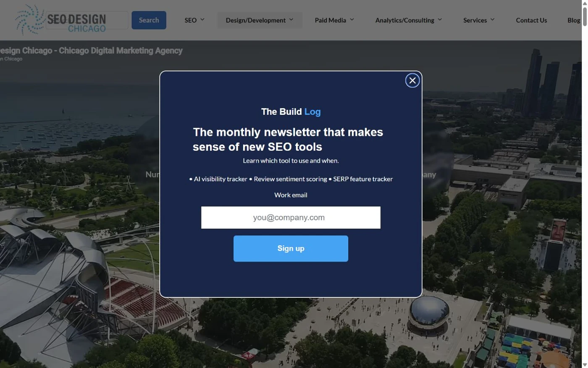588x368 pixels.
Task: Click the scrollbar up arrow
Action: point(585,3)
